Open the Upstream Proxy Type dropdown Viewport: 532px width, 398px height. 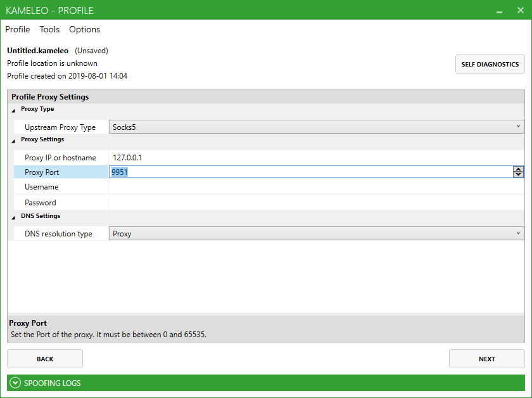316,127
